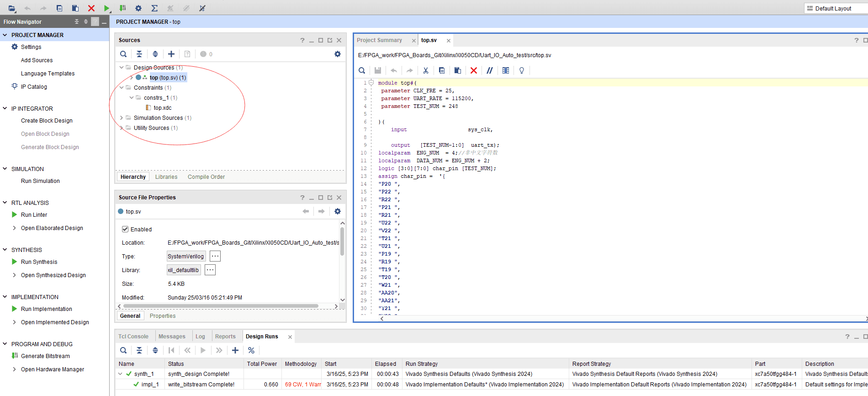Click the lightbulb icon in the editor toolbar
Image resolution: width=868 pixels, height=396 pixels.
click(521, 70)
